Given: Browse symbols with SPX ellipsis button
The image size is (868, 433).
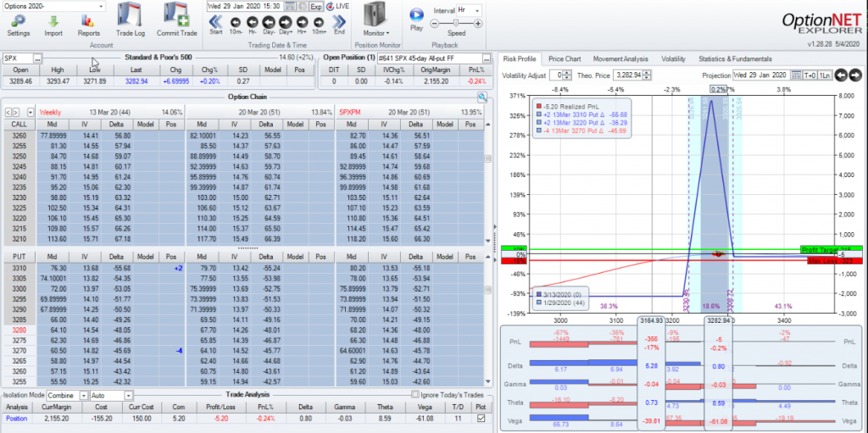Looking at the screenshot, I should point(37,58).
